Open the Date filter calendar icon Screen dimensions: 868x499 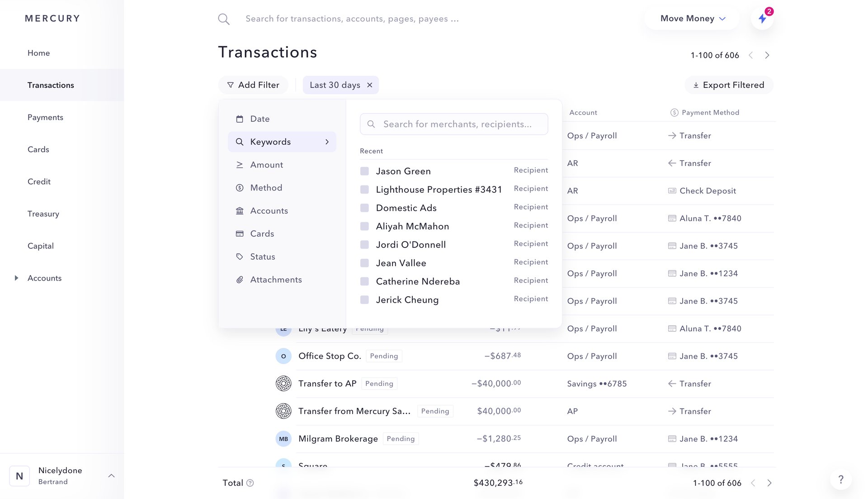coord(240,119)
